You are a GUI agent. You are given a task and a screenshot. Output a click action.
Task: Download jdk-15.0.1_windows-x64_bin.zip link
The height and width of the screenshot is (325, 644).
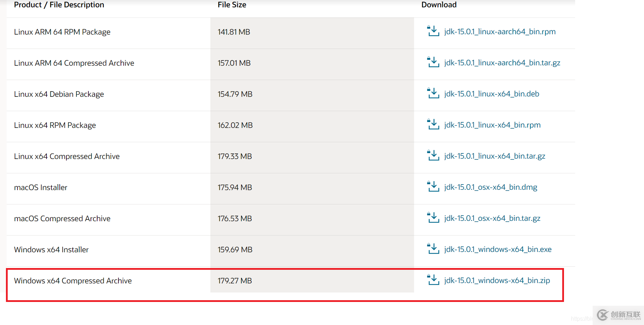coord(497,281)
